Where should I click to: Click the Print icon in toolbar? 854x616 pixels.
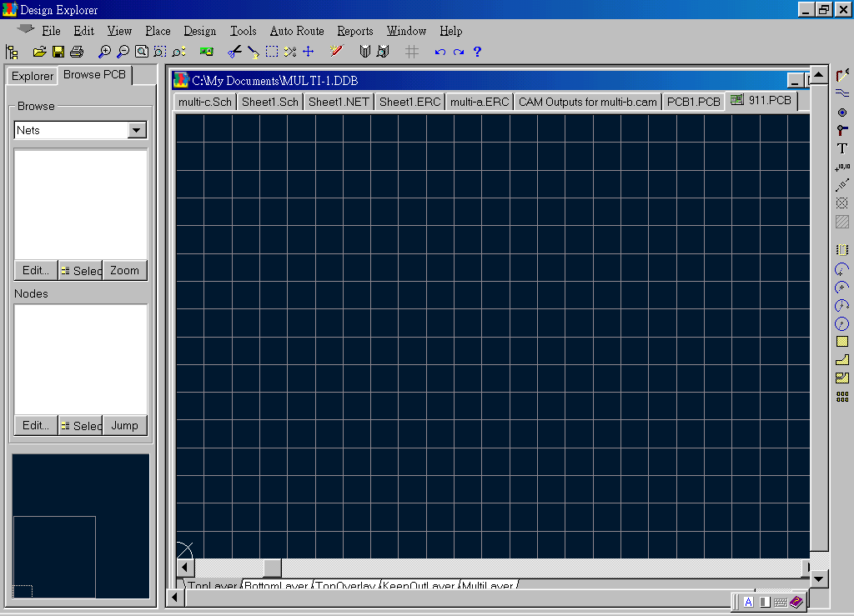77,52
